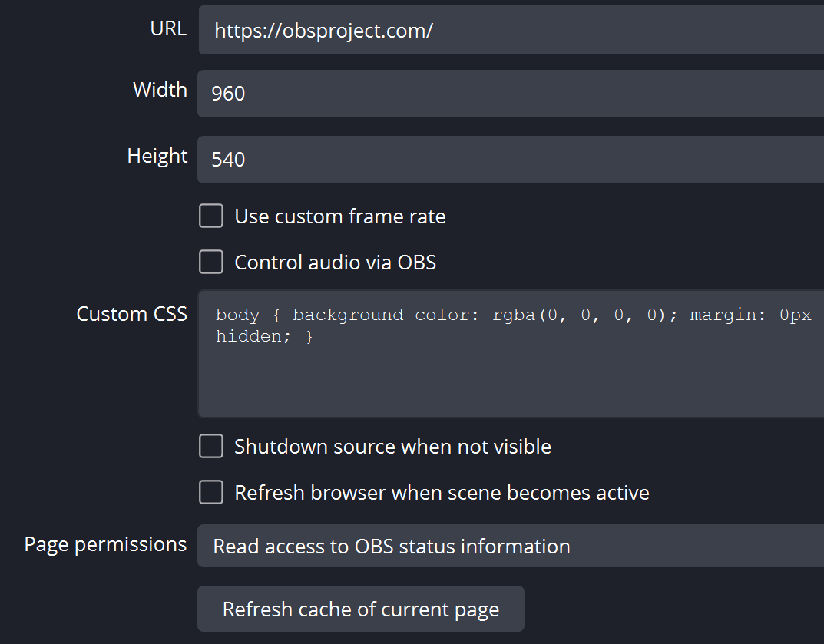Click the body background-color CSS rule text
This screenshot has width=824, height=644.
[x=384, y=314]
